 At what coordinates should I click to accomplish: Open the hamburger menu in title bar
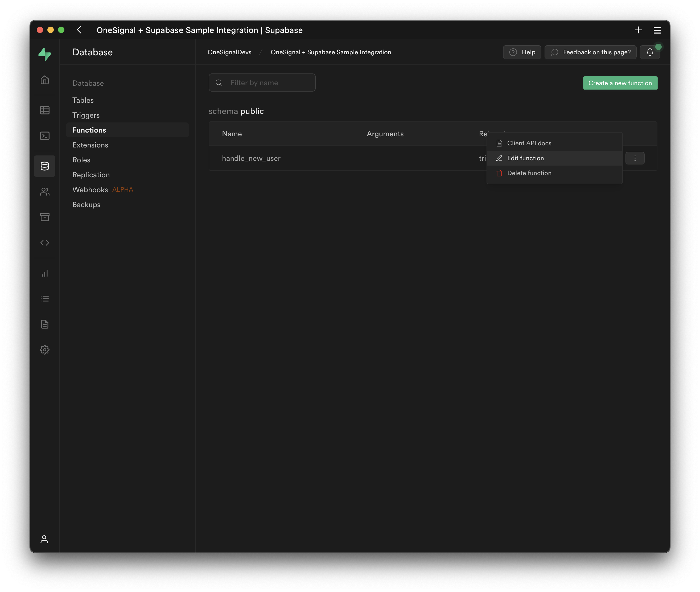point(657,30)
